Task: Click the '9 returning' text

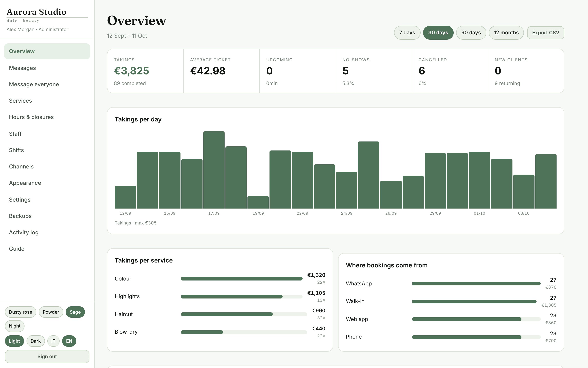Action: (507, 83)
